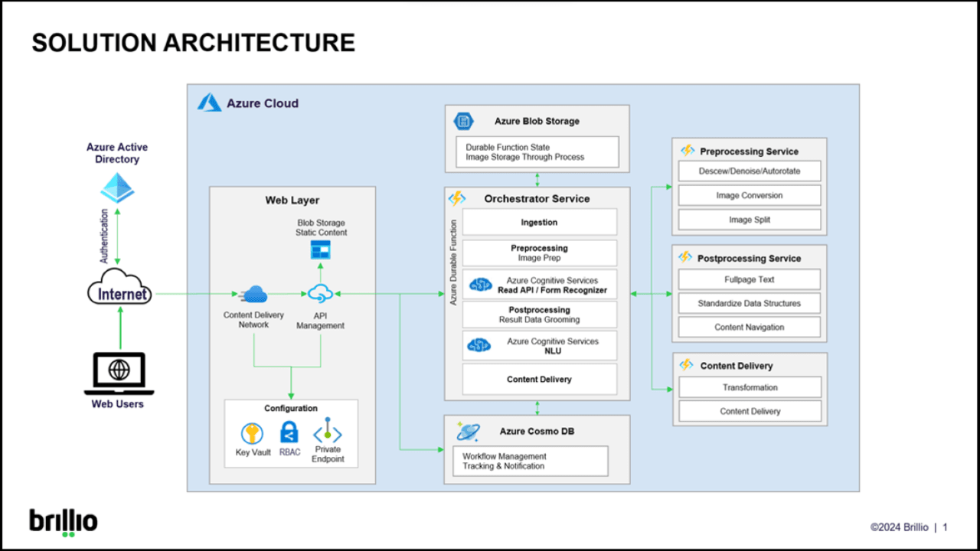Click the RBAC lock icon
Screen dimensions: 980x551
click(x=289, y=432)
